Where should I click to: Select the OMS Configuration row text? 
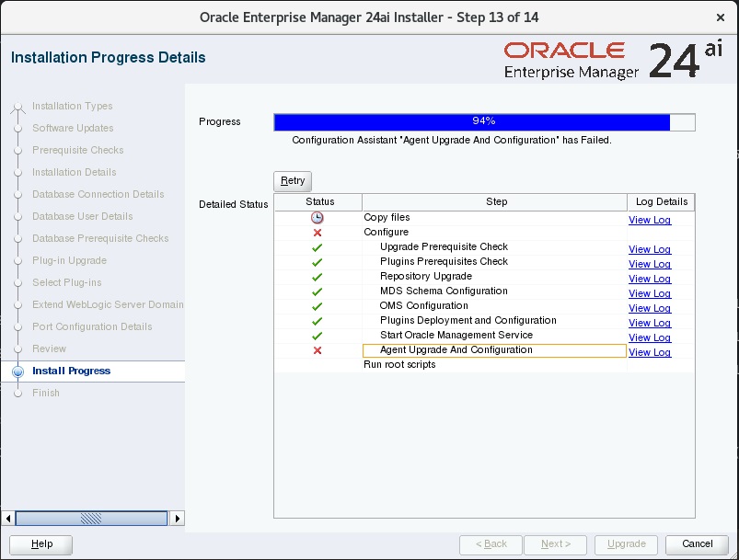coord(423,305)
